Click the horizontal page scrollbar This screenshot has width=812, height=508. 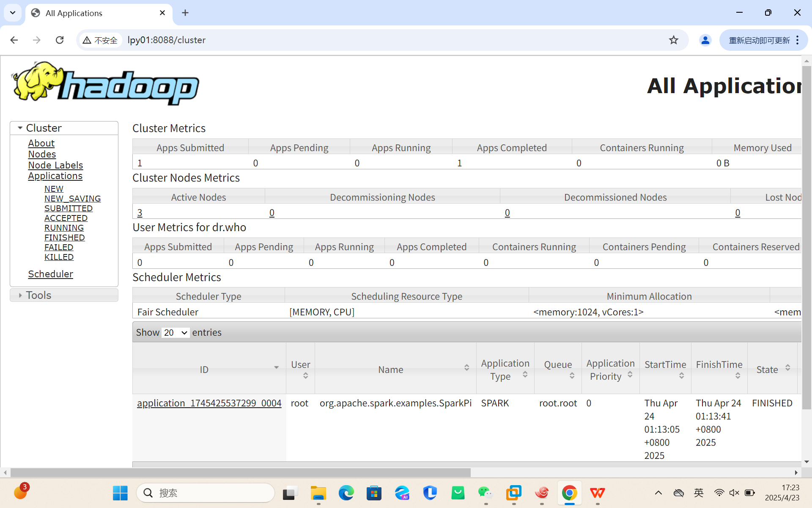click(x=240, y=472)
